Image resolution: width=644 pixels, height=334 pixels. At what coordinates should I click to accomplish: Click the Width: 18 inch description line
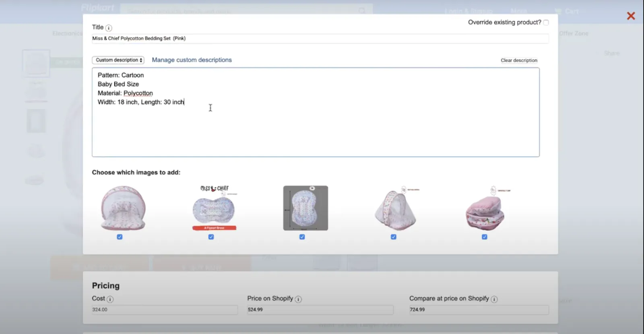point(141,102)
